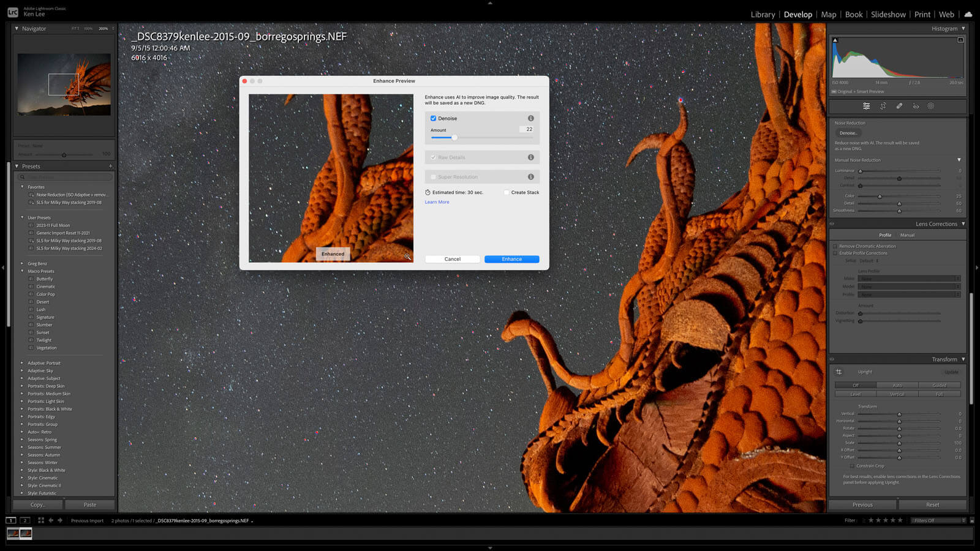
Task: Open grid view from the filmstrip bar
Action: coord(41,520)
